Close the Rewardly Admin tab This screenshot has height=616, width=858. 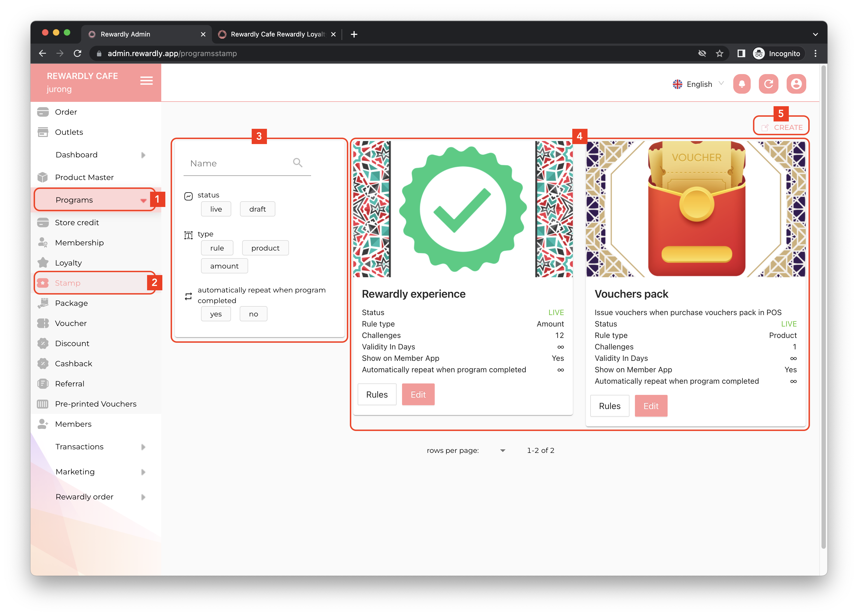(x=203, y=34)
